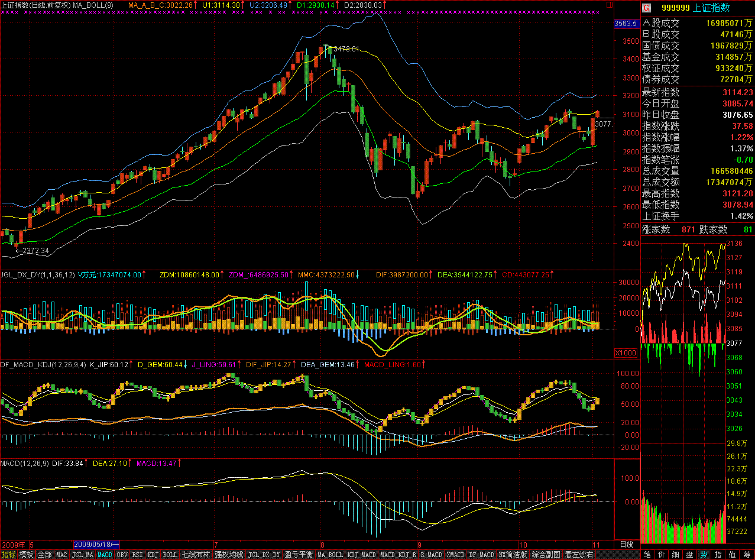Click the DF_MACD_KDJ(12,26,9,4) indicator label
This screenshot has width=755, height=560.
point(43,364)
